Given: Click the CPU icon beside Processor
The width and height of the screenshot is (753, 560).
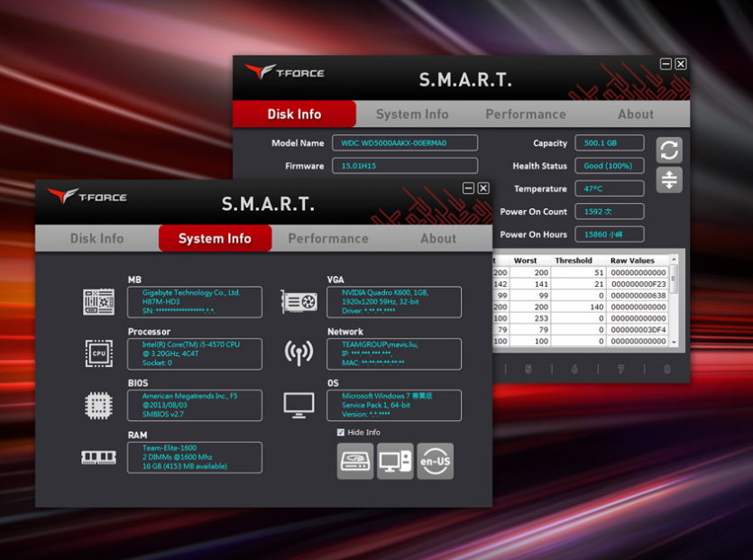Looking at the screenshot, I should 99,353.
